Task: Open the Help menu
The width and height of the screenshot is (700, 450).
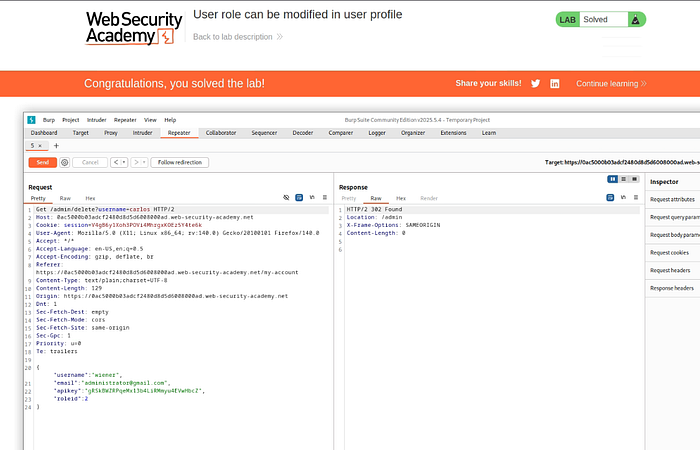Action: (x=170, y=120)
